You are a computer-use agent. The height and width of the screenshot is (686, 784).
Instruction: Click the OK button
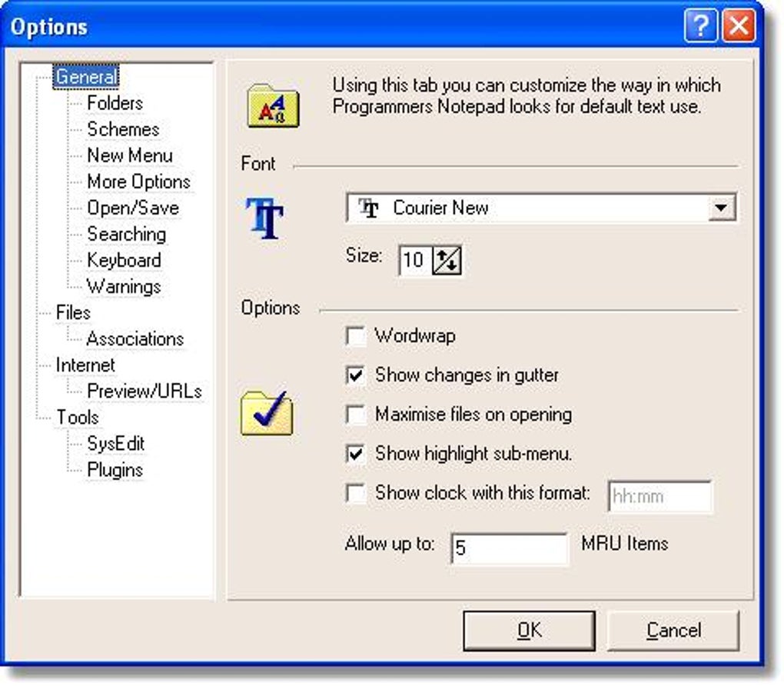[x=529, y=630]
